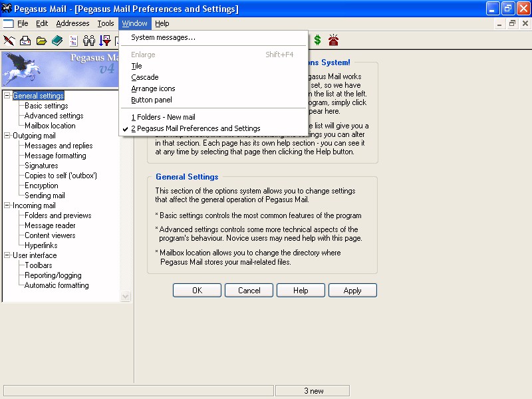
Task: Click the Help button in preferences
Action: (x=301, y=291)
